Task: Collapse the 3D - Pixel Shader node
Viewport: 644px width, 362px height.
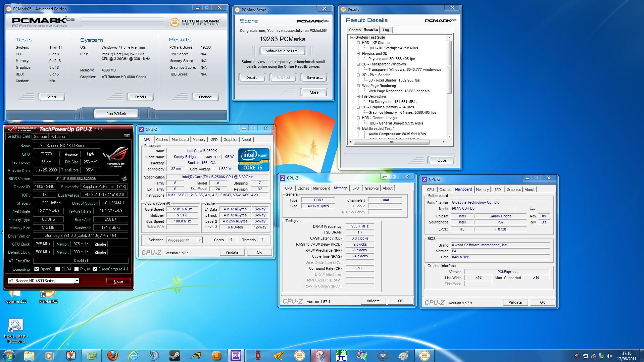Action: 358,75
